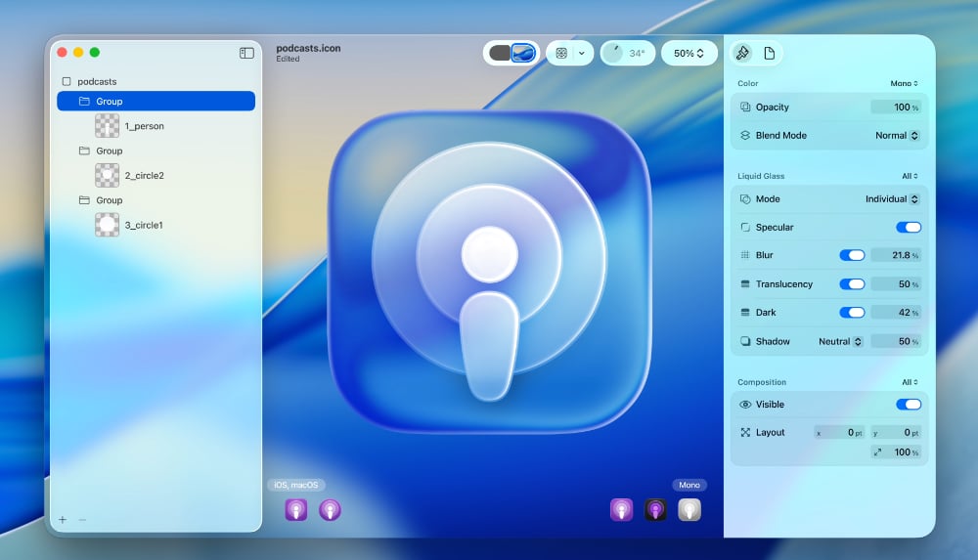Open the Blend Mode Normal dropdown

pos(897,135)
